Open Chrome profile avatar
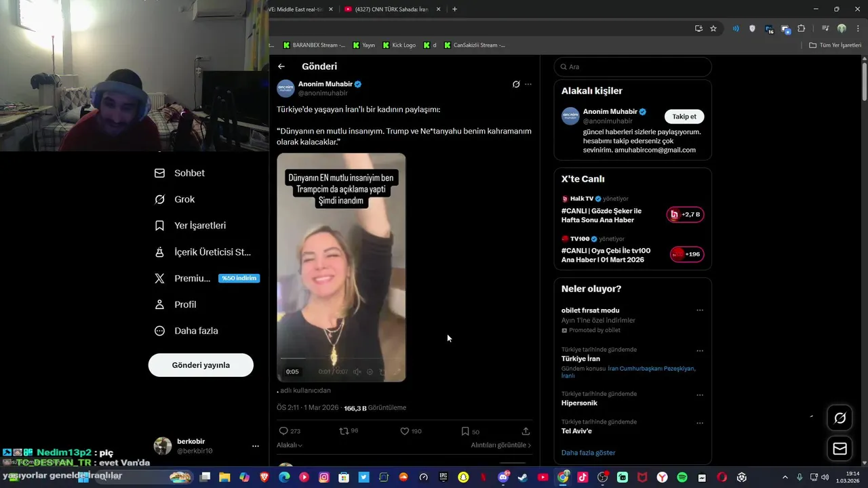This screenshot has width=868, height=488. [842, 28]
